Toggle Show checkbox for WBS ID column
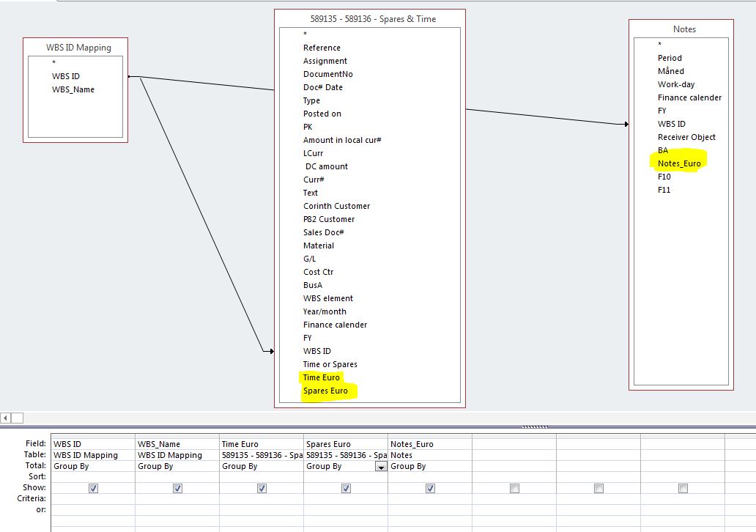 pos(94,488)
